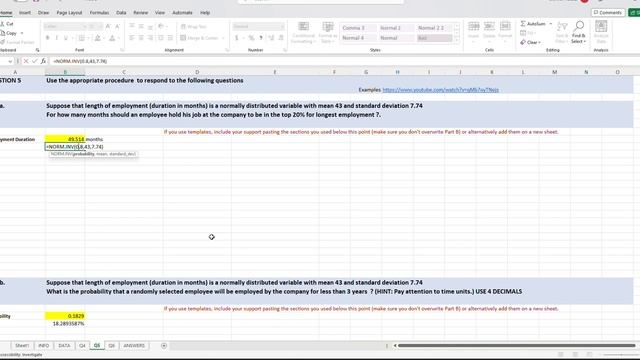Viewport: 640px width, 360px height.
Task: Open the font size combo box
Action: point(95,27)
